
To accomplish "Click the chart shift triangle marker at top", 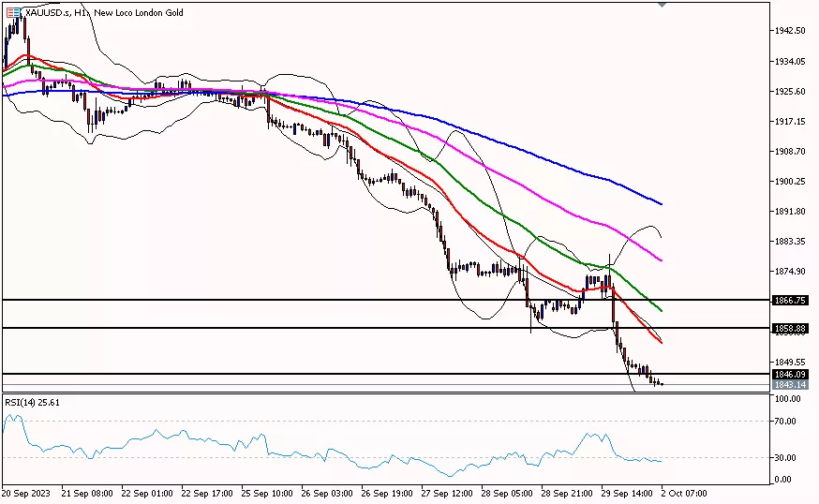I will tap(662, 5).
